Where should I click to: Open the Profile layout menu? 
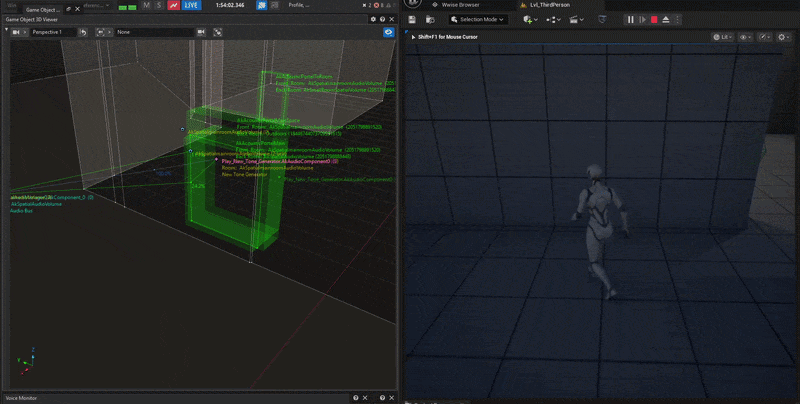(x=299, y=5)
